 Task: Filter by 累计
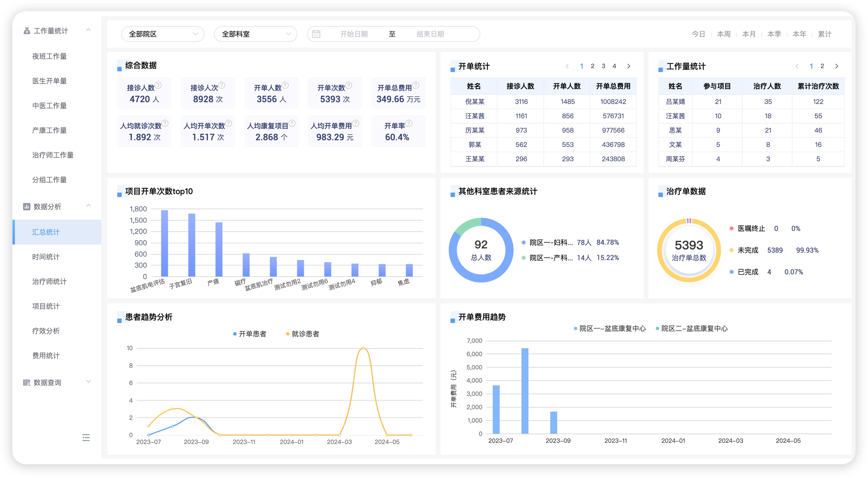(x=825, y=34)
